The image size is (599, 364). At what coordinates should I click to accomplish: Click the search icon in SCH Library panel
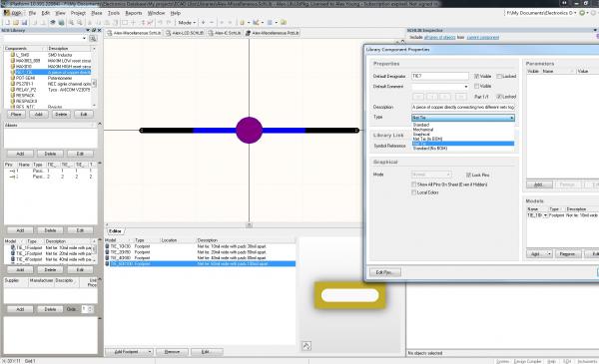tap(93, 38)
